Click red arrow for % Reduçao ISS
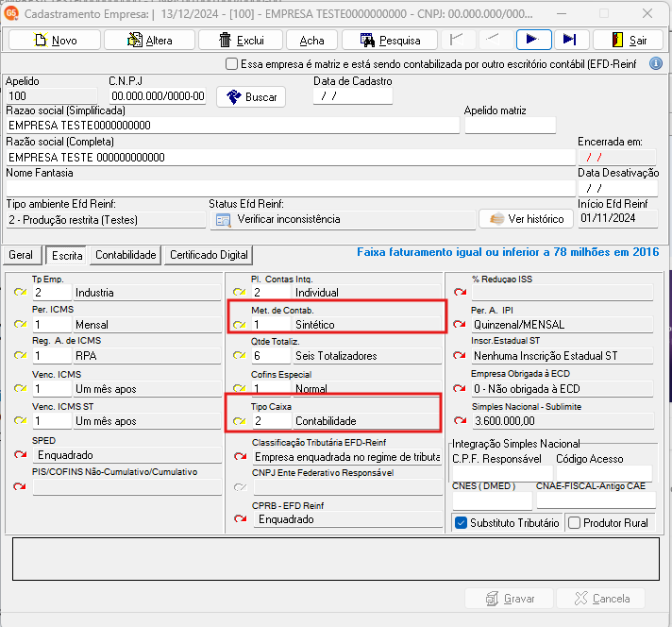The height and width of the screenshot is (627, 672). coord(461,292)
